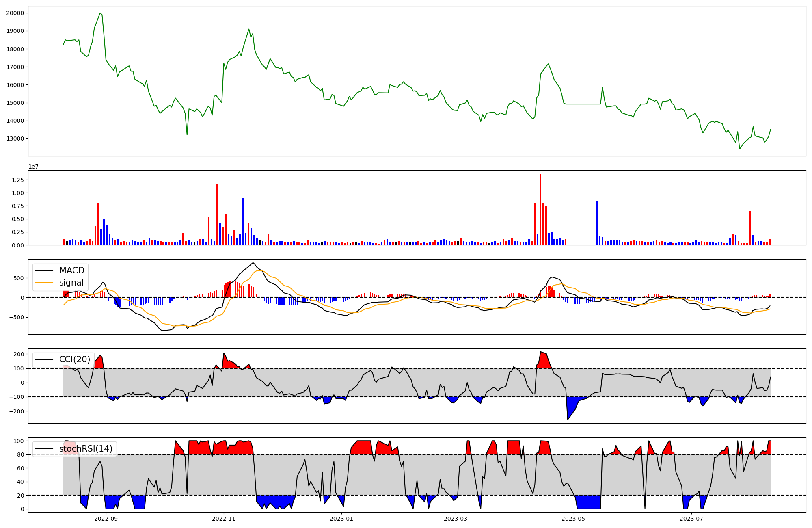
Task: Click the 2023-01 date tick label
Action: click(x=341, y=519)
